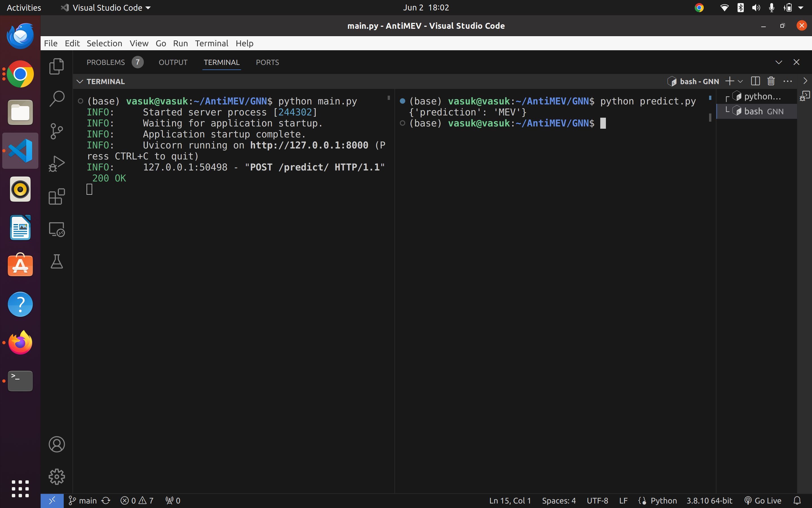Viewport: 812px width, 508px height.
Task: Open the Explorer view in activity bar
Action: point(56,66)
